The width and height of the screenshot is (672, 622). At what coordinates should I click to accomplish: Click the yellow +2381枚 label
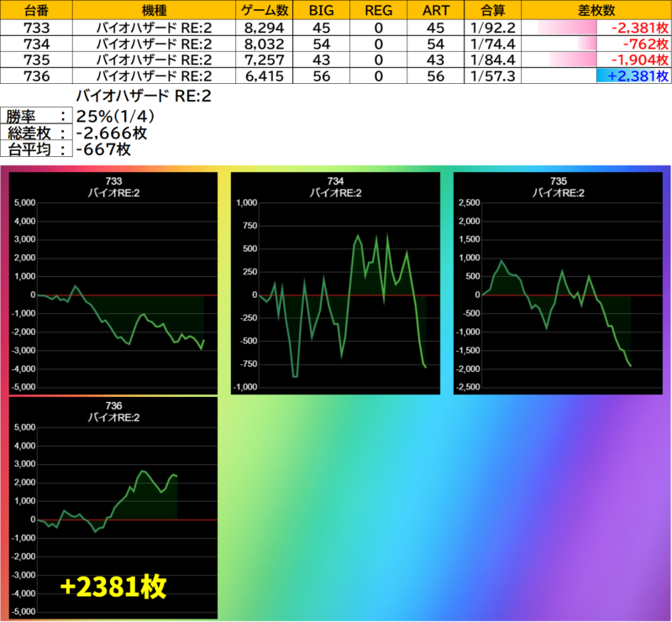113,586
